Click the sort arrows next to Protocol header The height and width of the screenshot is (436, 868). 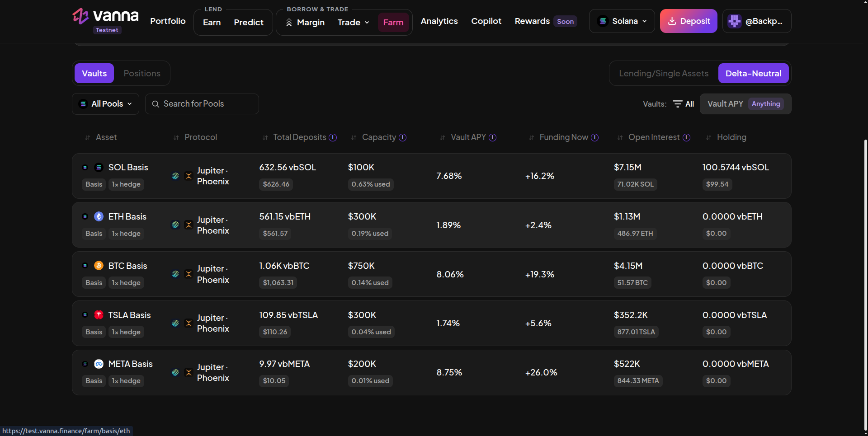pos(176,137)
